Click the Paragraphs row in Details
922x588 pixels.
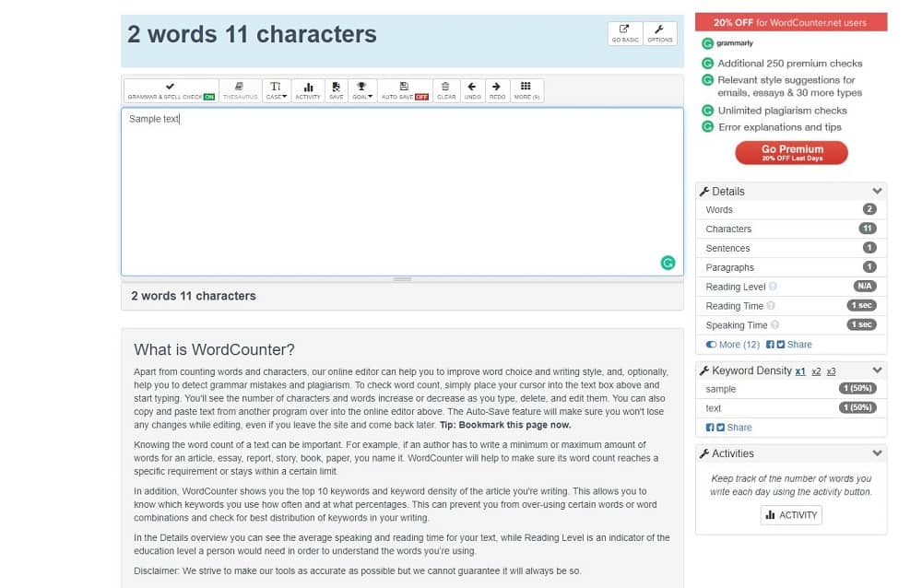pos(791,267)
